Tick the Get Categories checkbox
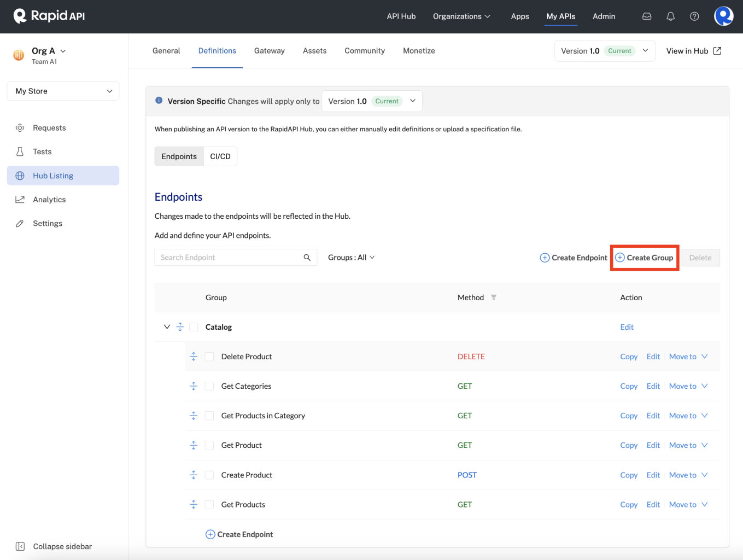The image size is (743, 560). [x=209, y=386]
